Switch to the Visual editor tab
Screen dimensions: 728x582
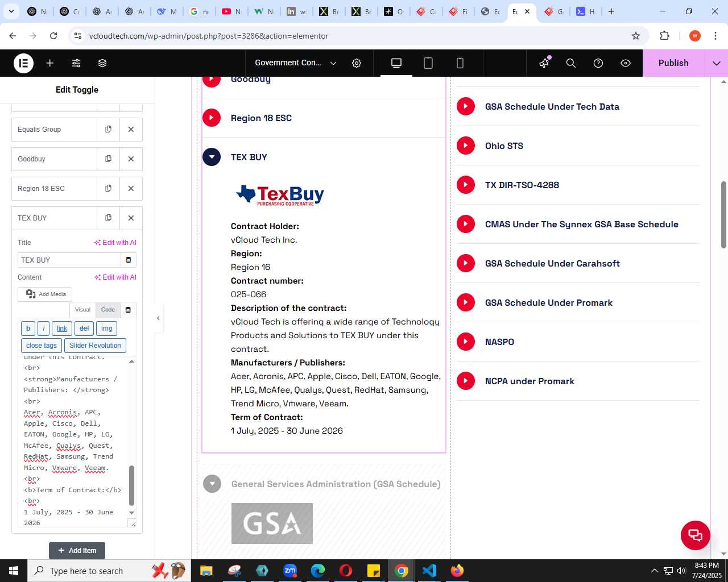click(82, 310)
